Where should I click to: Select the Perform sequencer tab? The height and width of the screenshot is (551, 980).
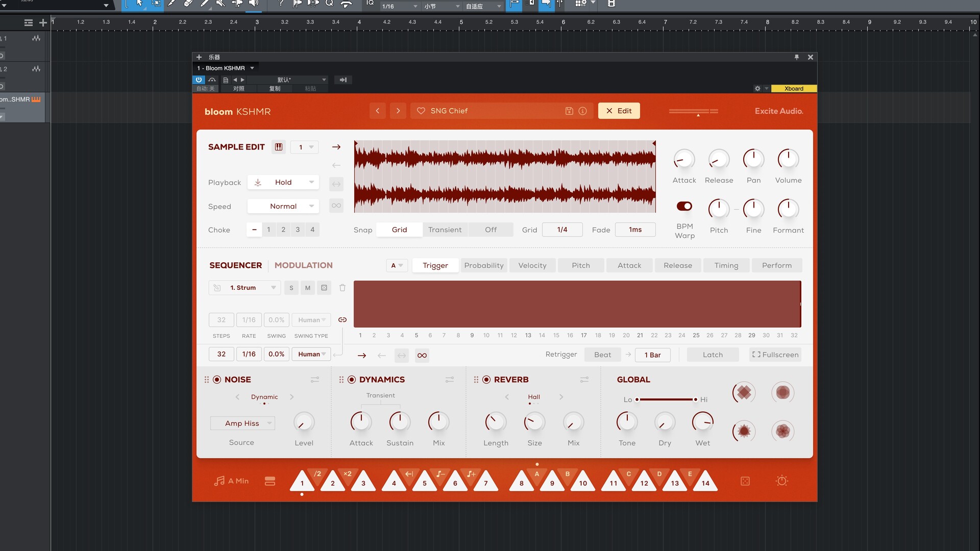point(777,265)
